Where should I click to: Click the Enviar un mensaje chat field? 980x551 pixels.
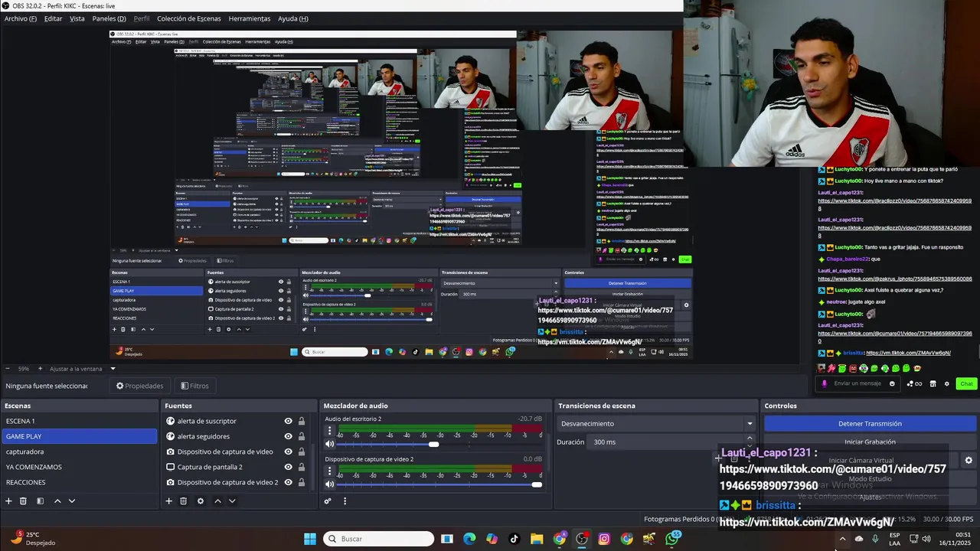(x=857, y=383)
